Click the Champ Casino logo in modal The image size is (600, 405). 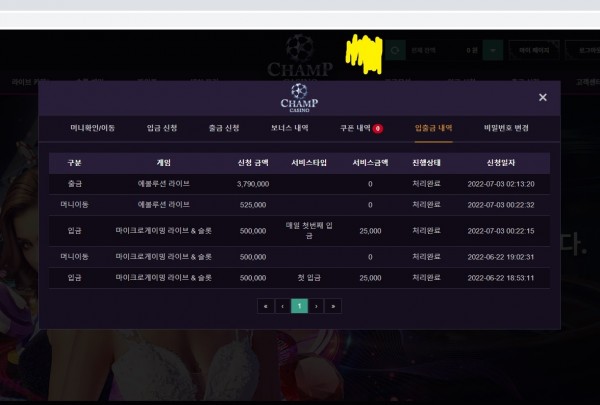[x=299, y=99]
